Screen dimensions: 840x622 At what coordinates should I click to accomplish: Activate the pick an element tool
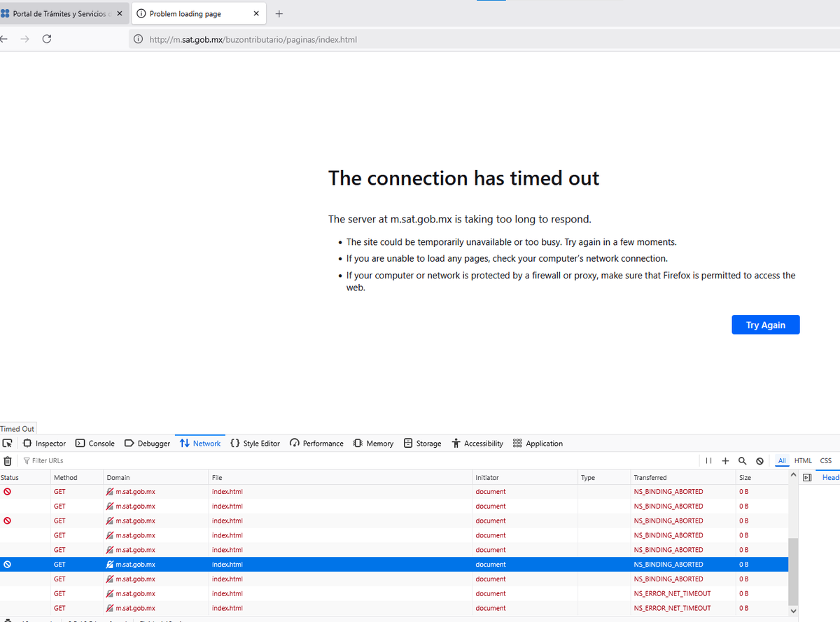8,443
